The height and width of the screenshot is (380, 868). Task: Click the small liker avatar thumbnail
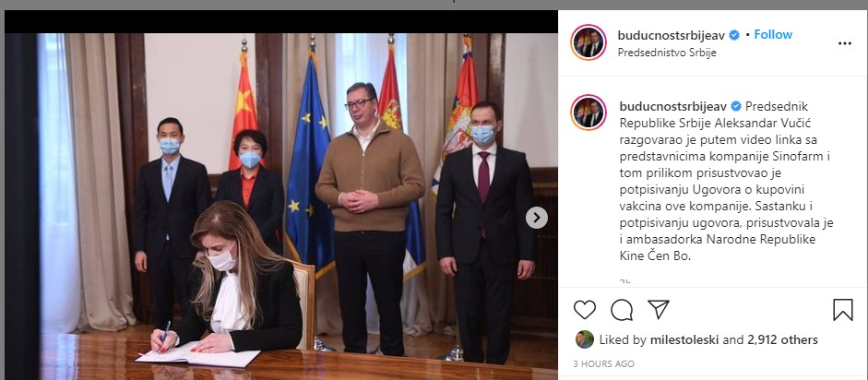point(585,339)
